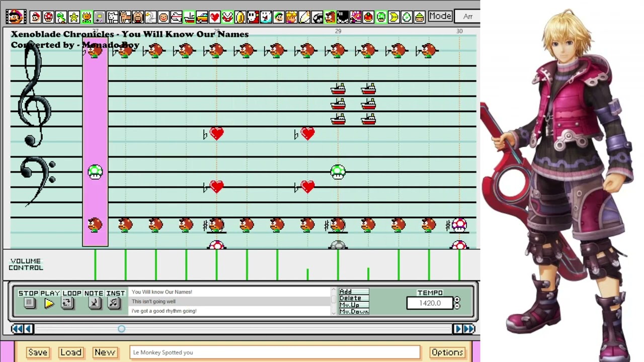The image size is (644, 362).
Task: Select the Airplane instrument icon
Action: click(x=176, y=17)
